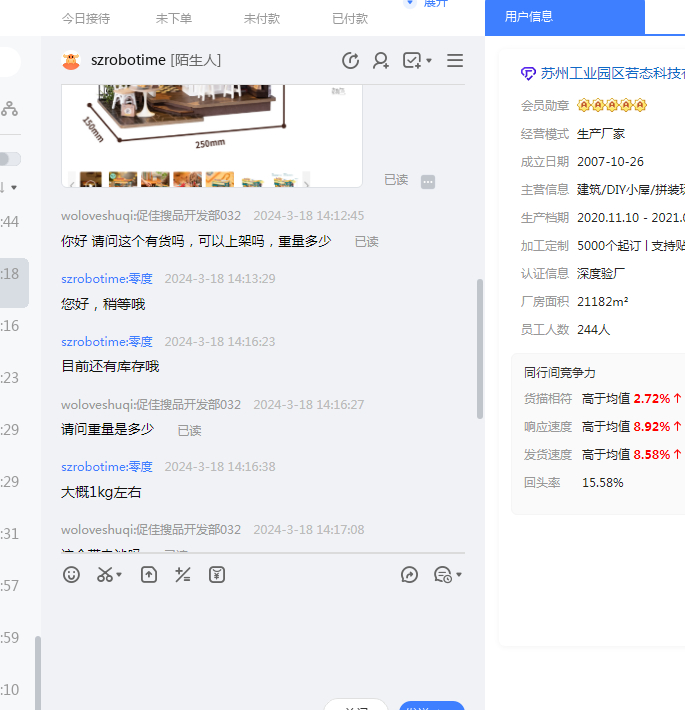Click the yuan payment request icon

pos(217,574)
